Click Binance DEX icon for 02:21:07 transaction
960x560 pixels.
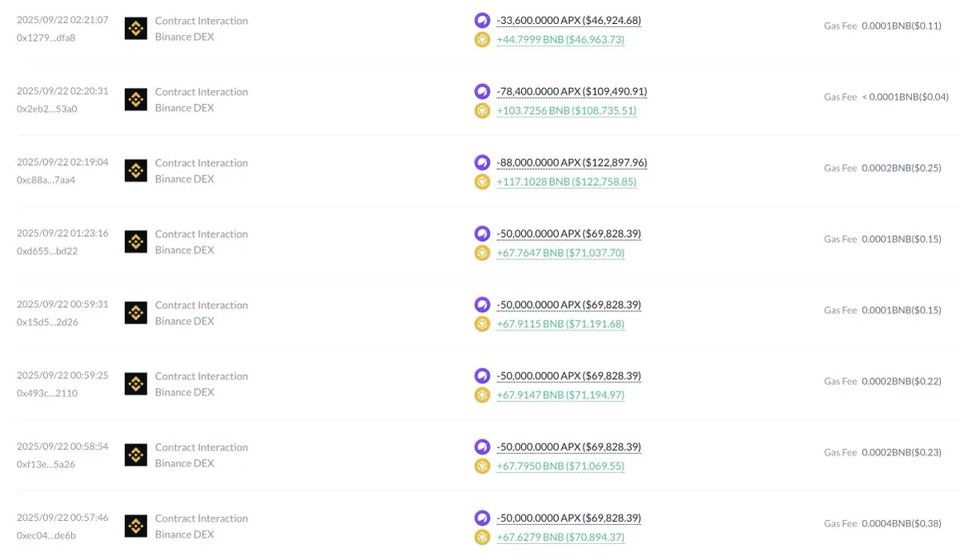click(x=136, y=29)
